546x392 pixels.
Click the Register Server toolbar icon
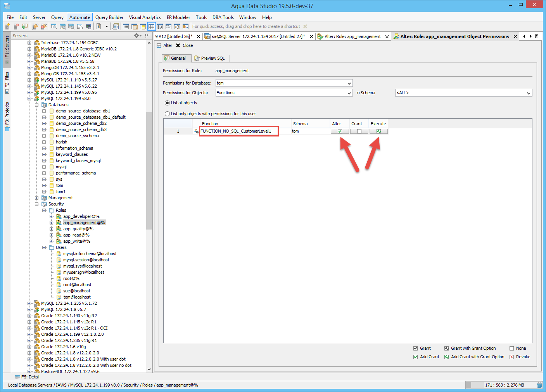click(x=7, y=26)
